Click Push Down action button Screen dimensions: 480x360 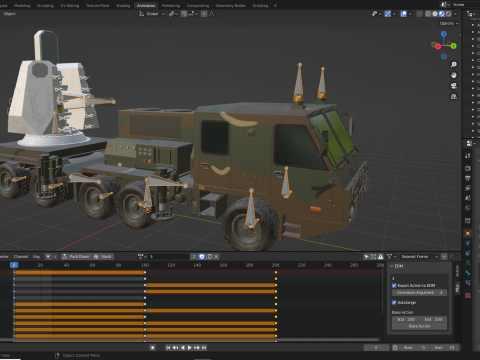click(76, 256)
